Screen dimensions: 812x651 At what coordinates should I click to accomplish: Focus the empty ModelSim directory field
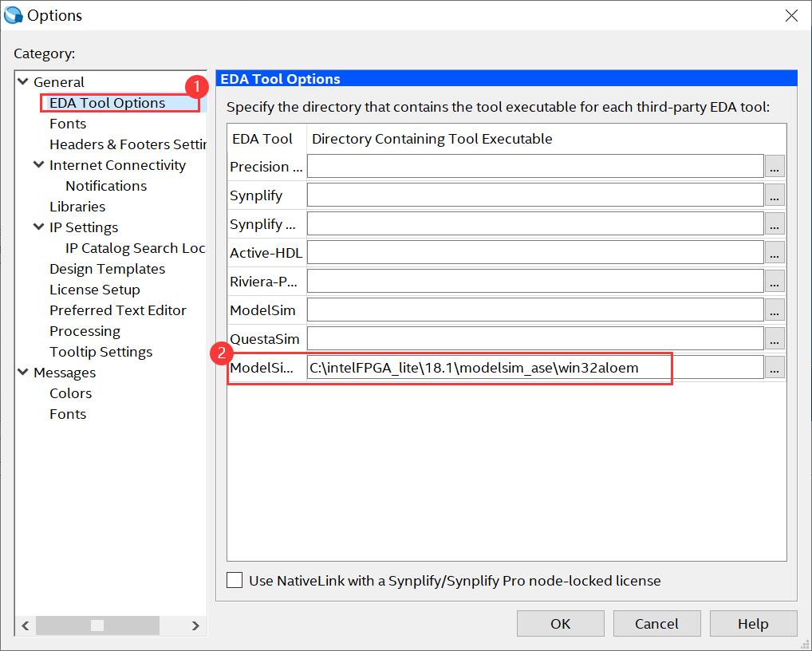[535, 310]
